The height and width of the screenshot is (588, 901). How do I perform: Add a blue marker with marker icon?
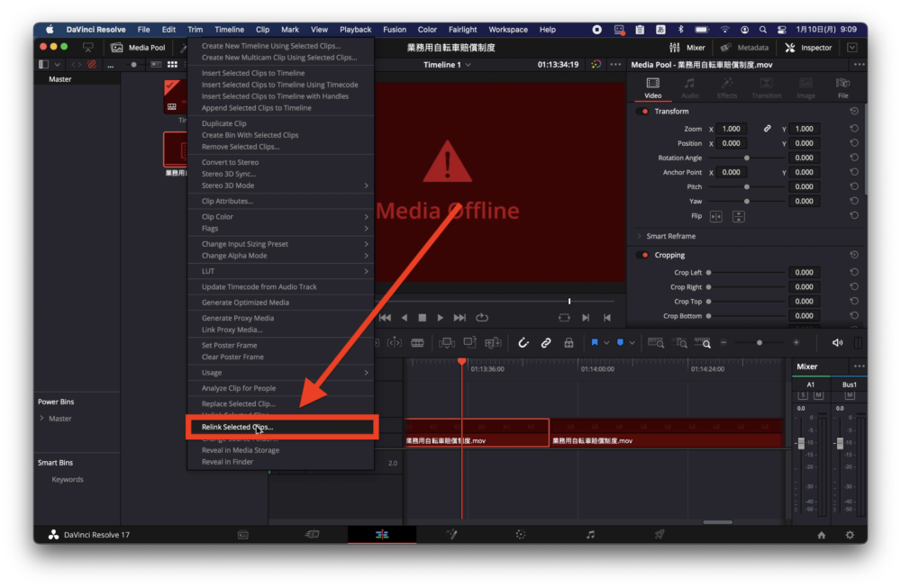point(620,343)
